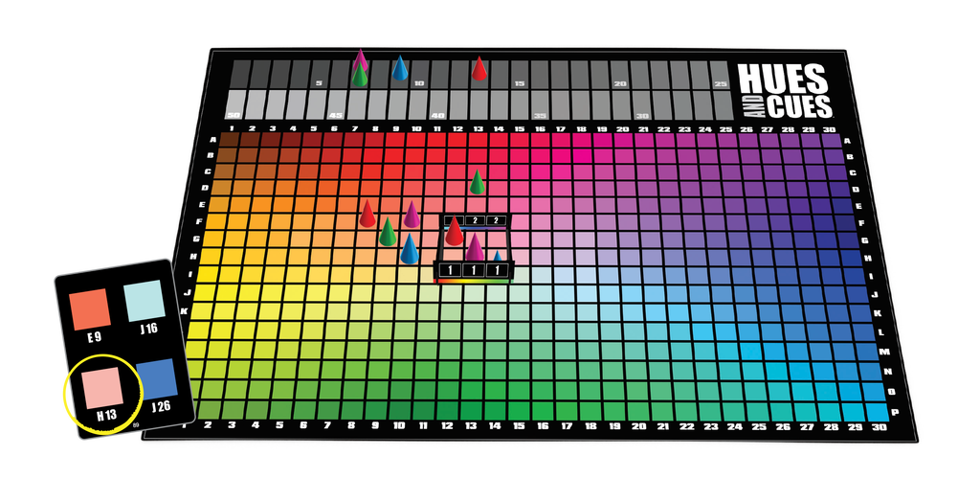Select the green cone in the column 13 red area
Viewport: 980px width, 501px height.
(x=477, y=182)
